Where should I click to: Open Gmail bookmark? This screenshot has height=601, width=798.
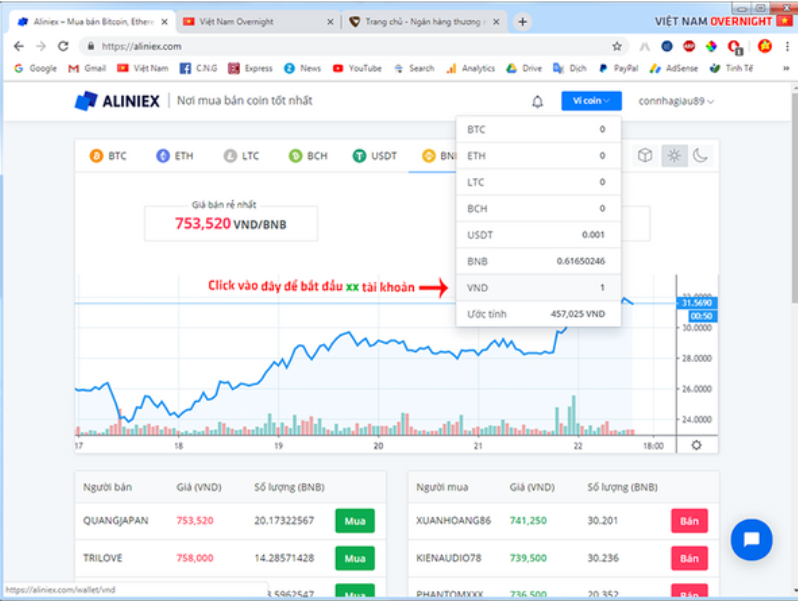pyautogui.click(x=87, y=68)
